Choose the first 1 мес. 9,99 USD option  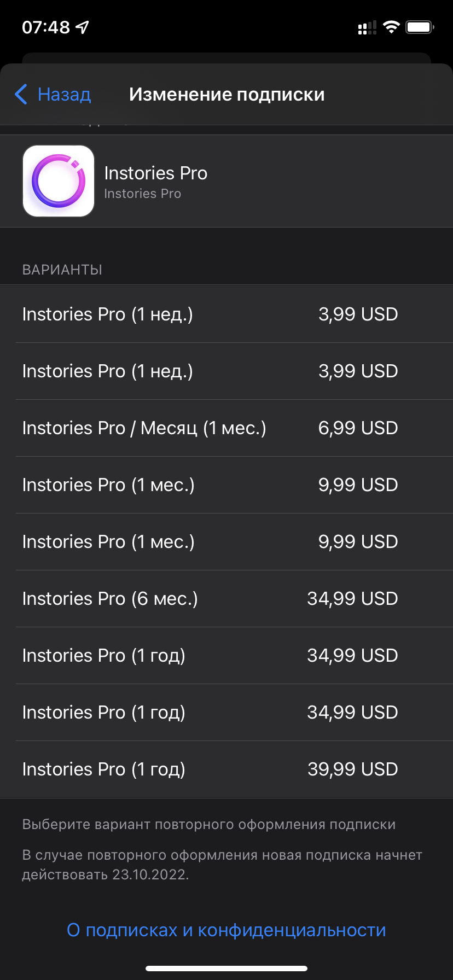tap(226, 485)
